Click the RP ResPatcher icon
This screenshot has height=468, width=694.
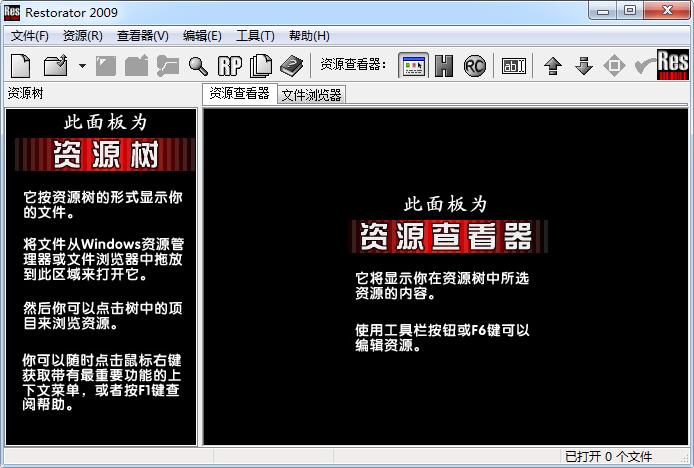click(x=230, y=66)
